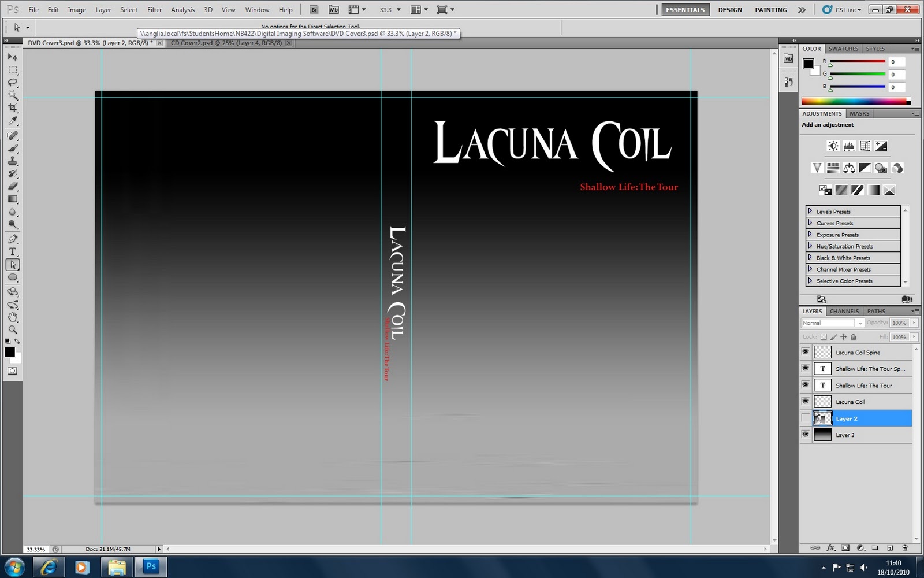Select the History Brush tool
This screenshot has width=924, height=578.
[13, 174]
